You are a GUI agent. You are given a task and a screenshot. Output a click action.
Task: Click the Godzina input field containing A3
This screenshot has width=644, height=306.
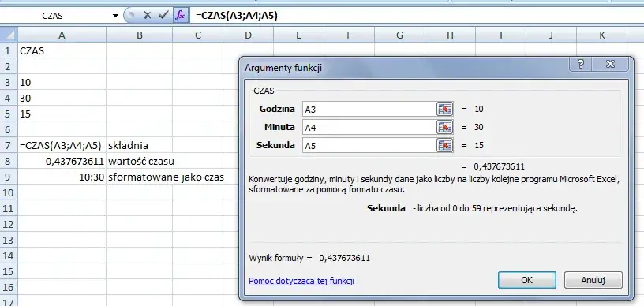[369, 109]
